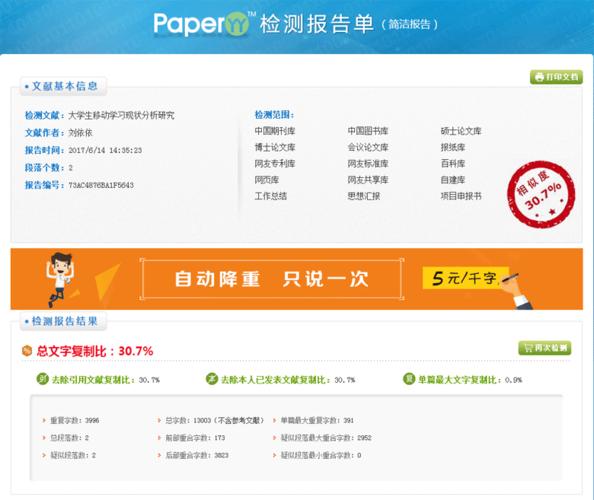Click the 总段落数 statistic row
This screenshot has width=594, height=500.
pos(66,438)
